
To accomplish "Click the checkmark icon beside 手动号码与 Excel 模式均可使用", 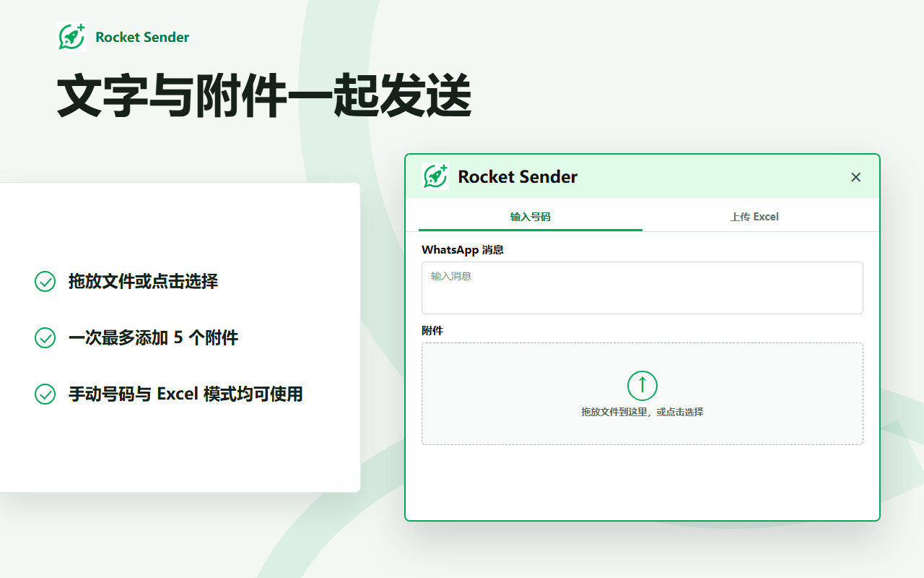I will point(45,394).
